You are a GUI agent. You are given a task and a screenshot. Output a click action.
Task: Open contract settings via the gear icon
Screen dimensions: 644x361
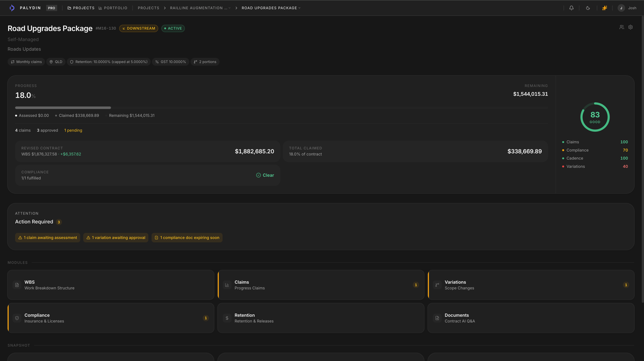pyautogui.click(x=630, y=27)
